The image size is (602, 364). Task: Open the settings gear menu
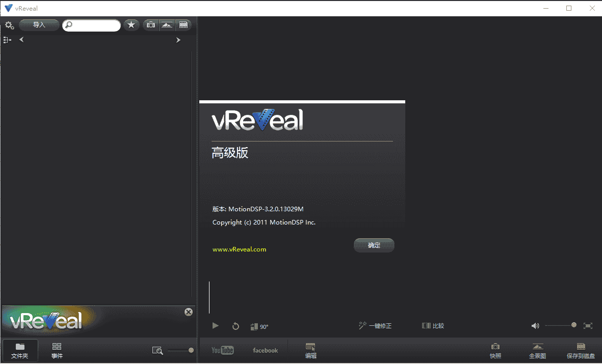point(9,25)
